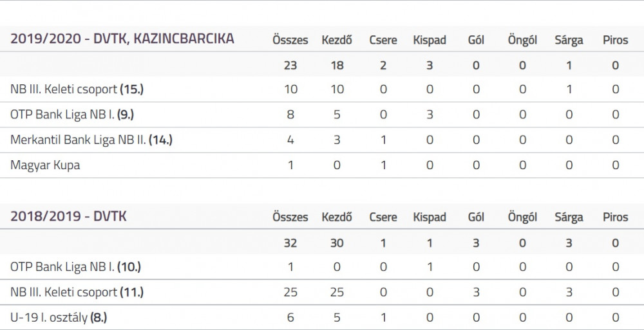644x330 pixels.
Task: Click the 2019/2020 total appearances value 23
Action: (x=290, y=65)
